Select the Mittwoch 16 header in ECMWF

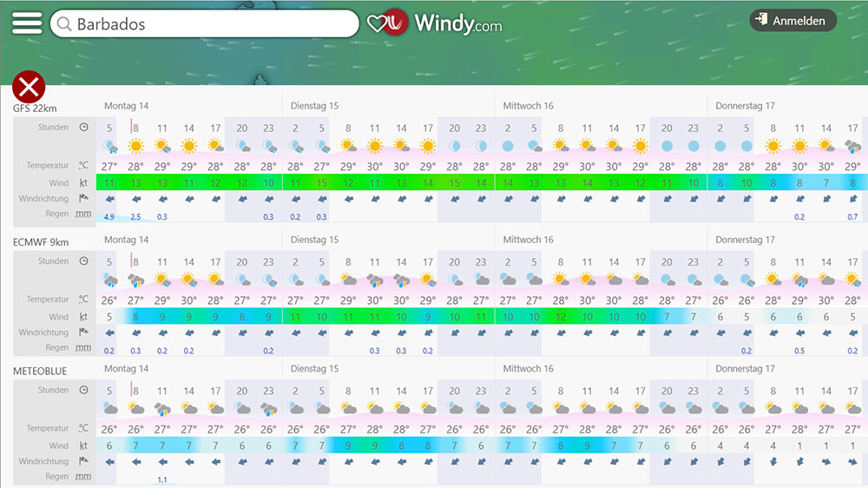tap(528, 240)
